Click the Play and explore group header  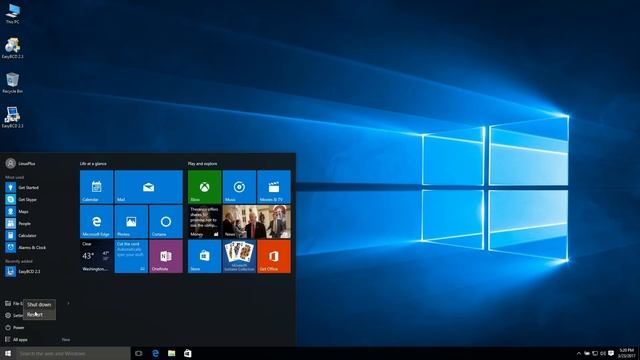coord(202,163)
